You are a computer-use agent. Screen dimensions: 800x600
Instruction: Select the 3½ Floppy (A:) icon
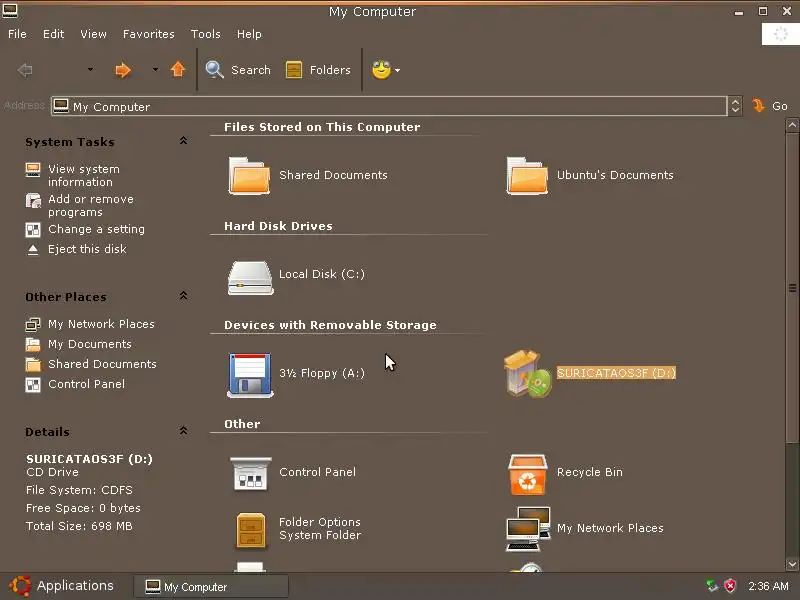(249, 375)
